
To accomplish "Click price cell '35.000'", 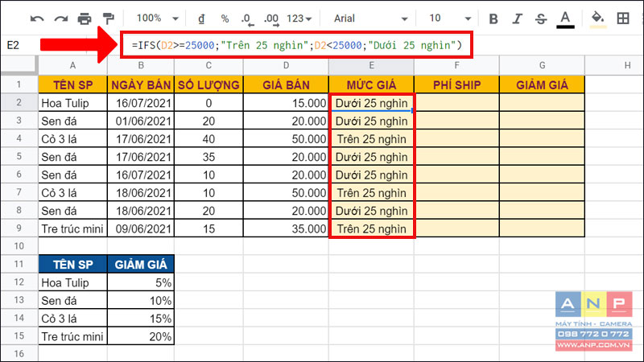I will [286, 228].
